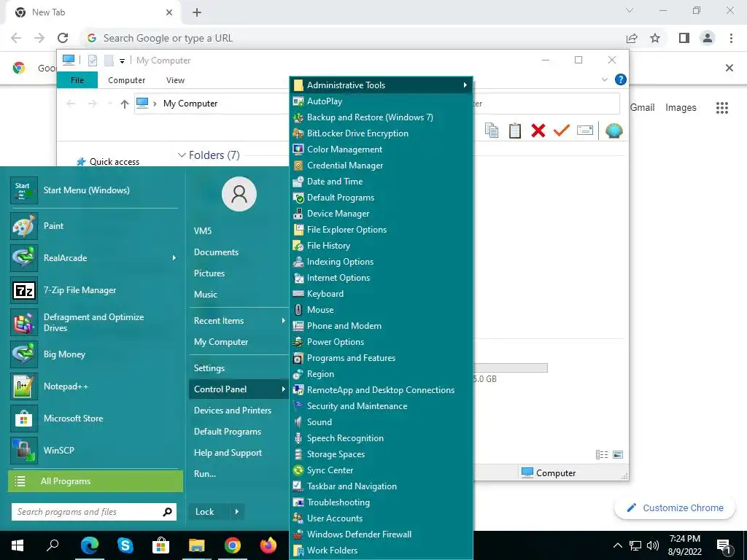Open the taskbar search magnifier

point(53,545)
